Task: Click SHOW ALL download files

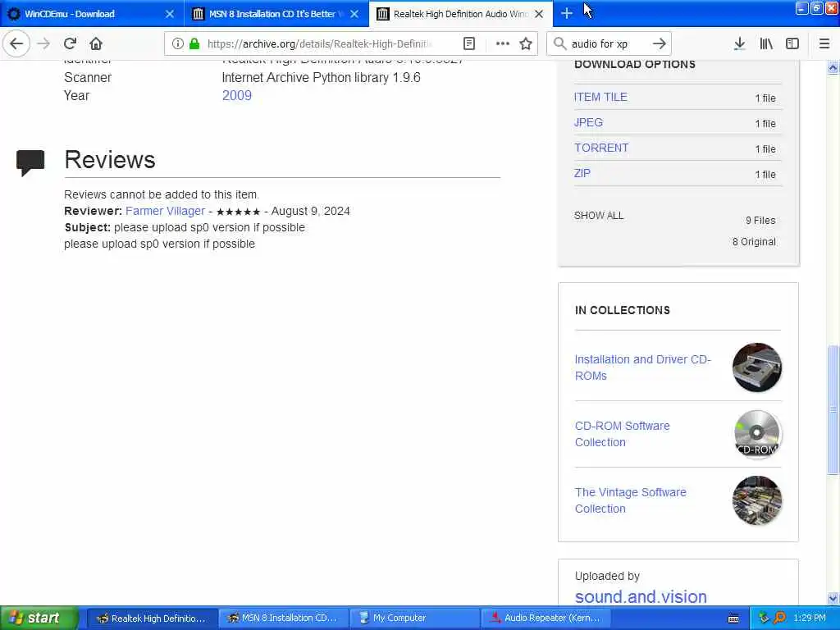Action: pyautogui.click(x=598, y=216)
